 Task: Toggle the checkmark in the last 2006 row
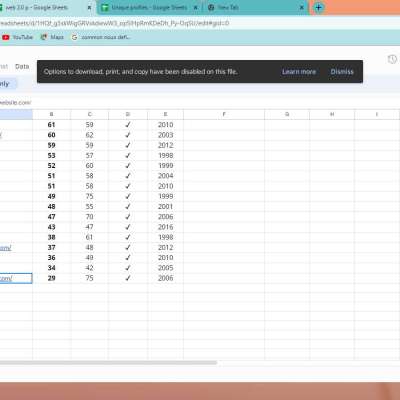tap(128, 278)
